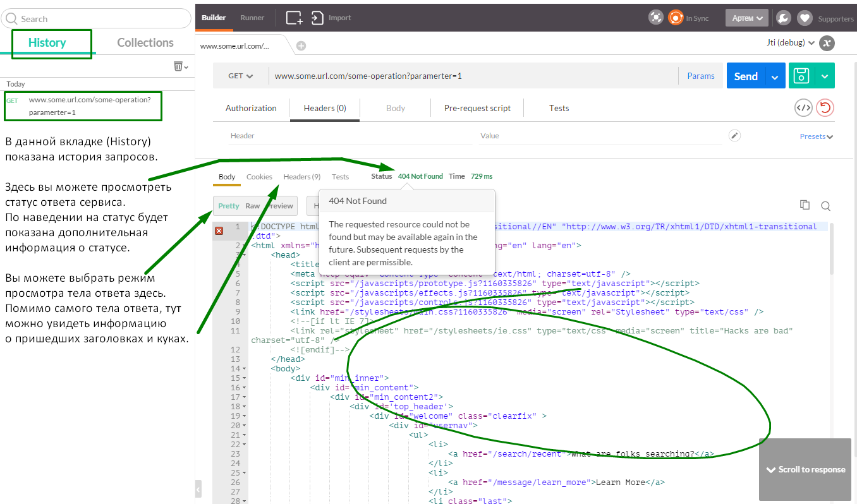This screenshot has height=504, width=857.
Task: Click the sidebar Search field
Action: pos(96,19)
